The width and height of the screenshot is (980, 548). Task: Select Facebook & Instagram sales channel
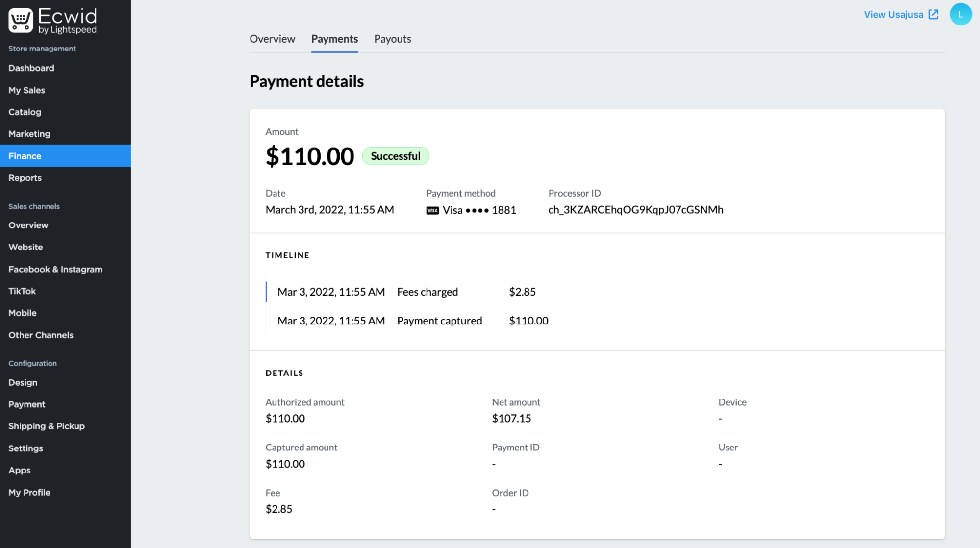click(x=55, y=269)
